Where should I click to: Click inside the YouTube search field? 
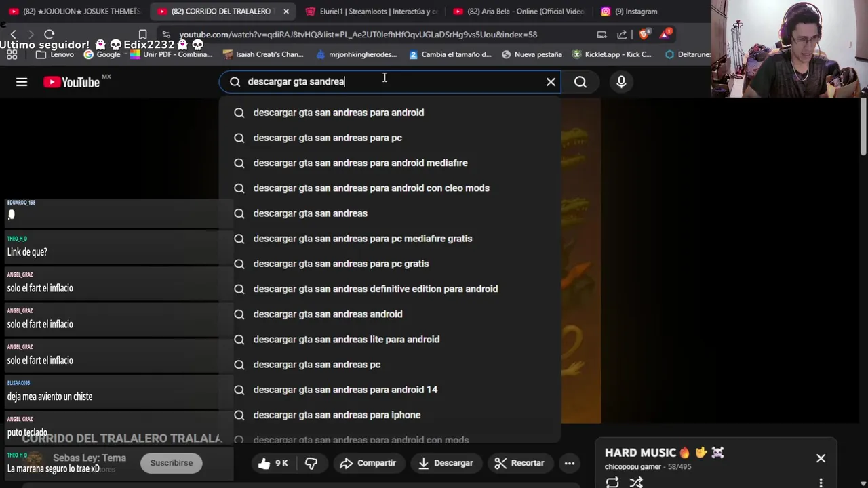[x=390, y=82]
